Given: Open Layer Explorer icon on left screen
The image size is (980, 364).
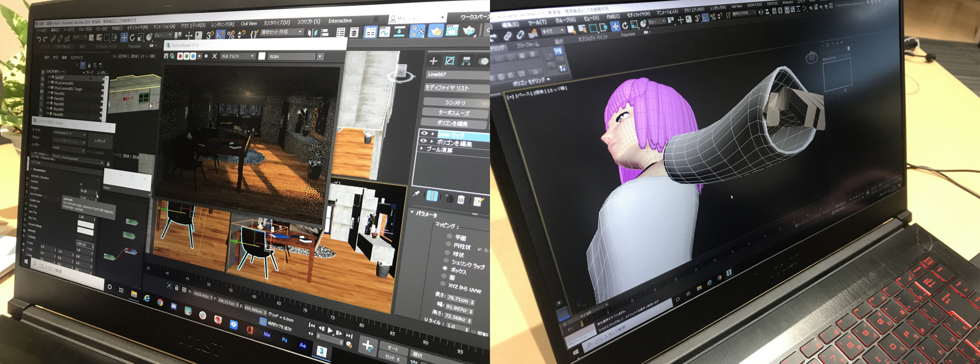Looking at the screenshot, I should point(354,33).
